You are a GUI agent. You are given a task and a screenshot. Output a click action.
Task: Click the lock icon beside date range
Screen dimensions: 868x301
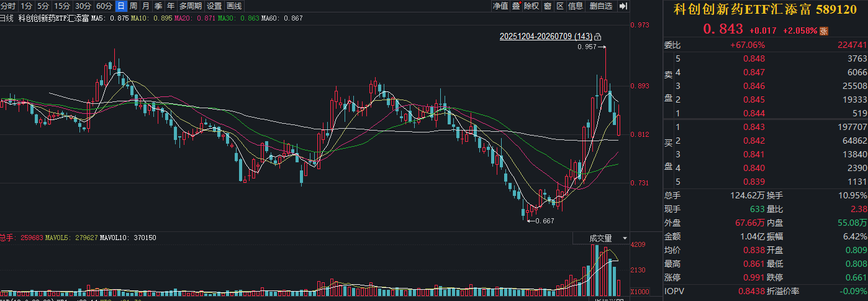tap(598, 37)
